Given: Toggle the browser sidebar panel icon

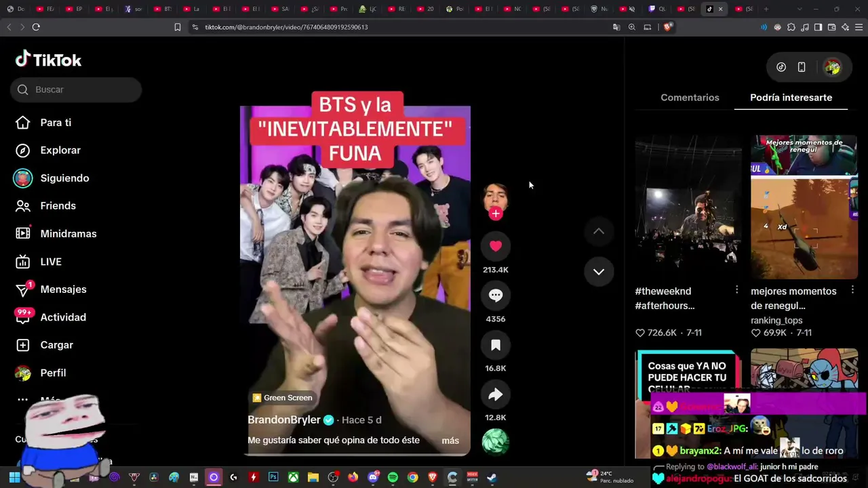Looking at the screenshot, I should point(818,27).
